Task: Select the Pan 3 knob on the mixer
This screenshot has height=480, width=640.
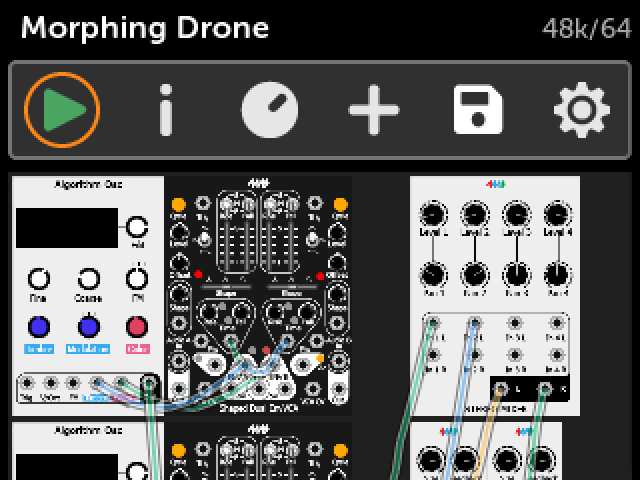Action: pyautogui.click(x=516, y=275)
